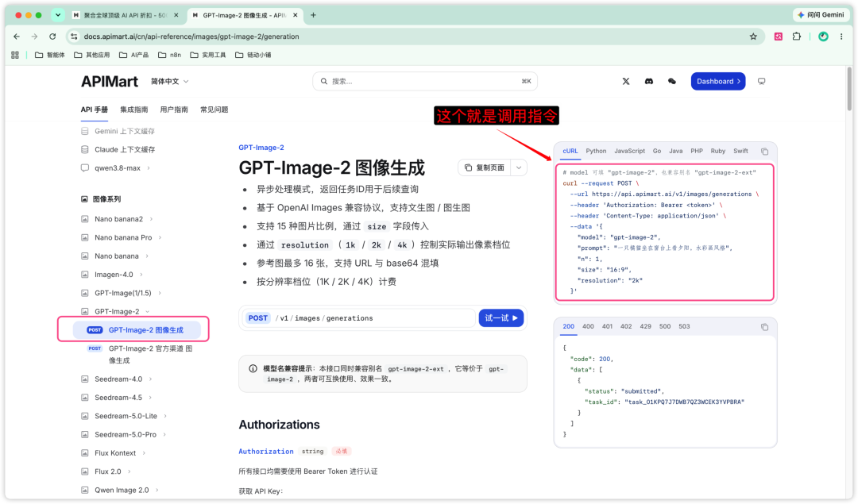
Task: Open the n8n bookmarks folder
Action: [x=170, y=56]
